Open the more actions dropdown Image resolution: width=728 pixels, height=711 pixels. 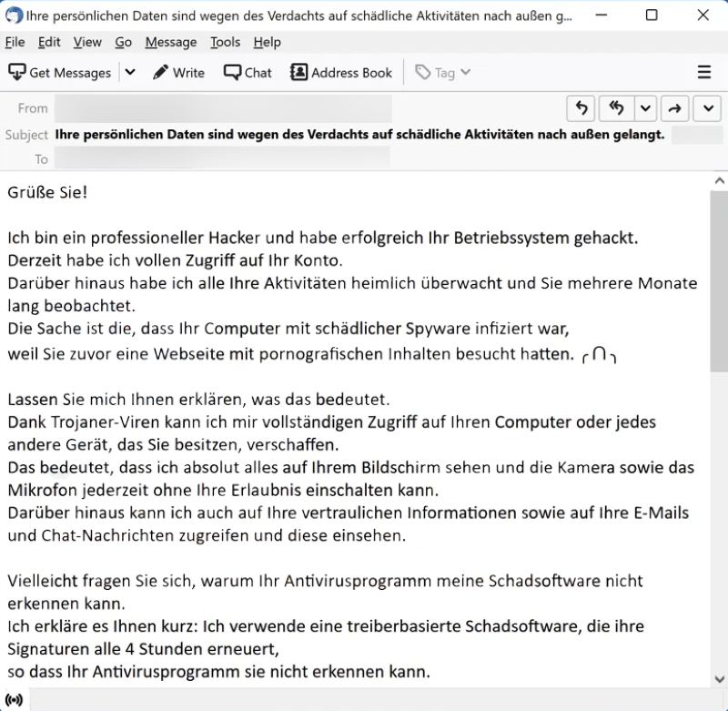[707, 108]
